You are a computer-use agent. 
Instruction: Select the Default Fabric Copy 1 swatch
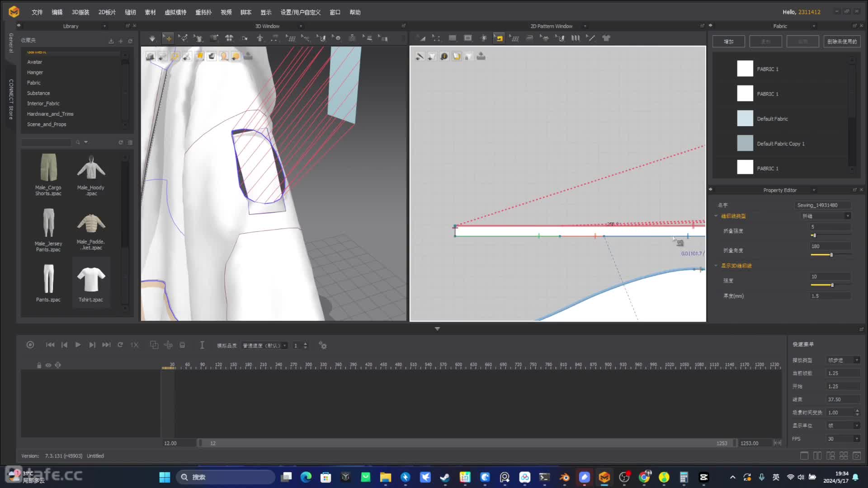pos(745,144)
